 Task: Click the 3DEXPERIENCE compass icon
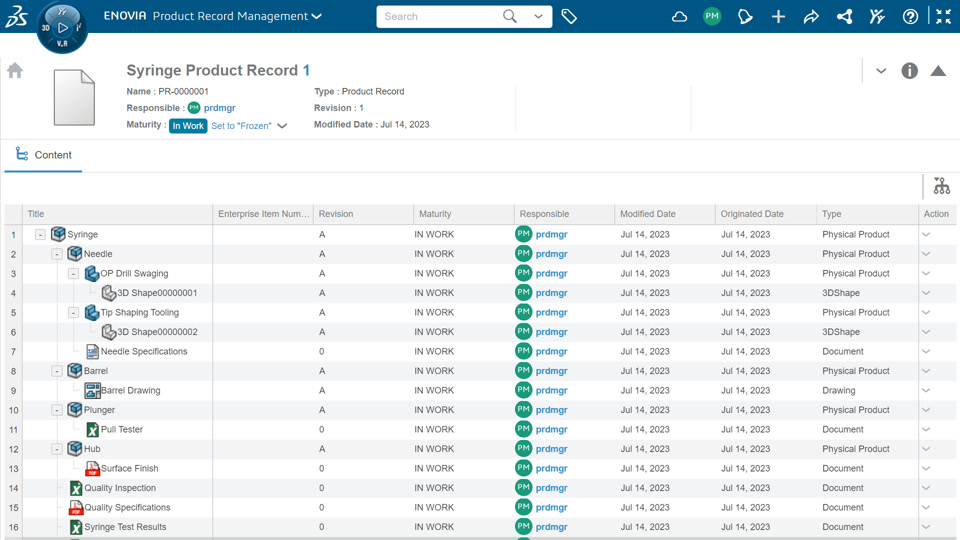coord(62,27)
